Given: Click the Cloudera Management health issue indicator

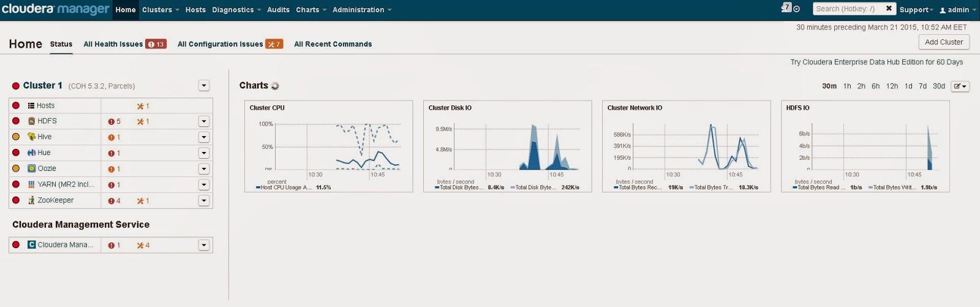Looking at the screenshot, I should click(x=114, y=246).
